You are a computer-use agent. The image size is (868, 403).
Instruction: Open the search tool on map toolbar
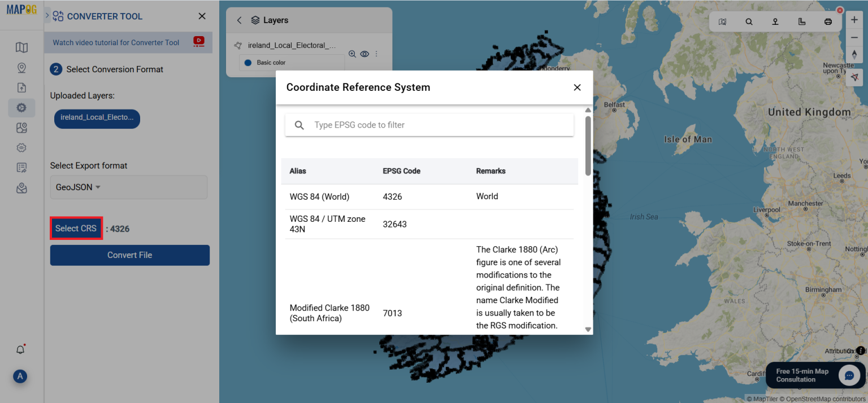click(x=749, y=21)
